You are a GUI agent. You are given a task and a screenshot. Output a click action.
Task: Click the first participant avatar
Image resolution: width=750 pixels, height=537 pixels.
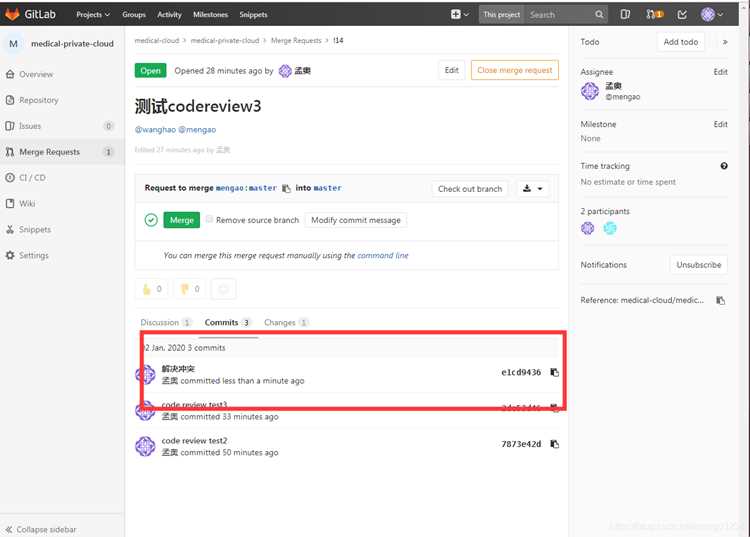click(587, 229)
